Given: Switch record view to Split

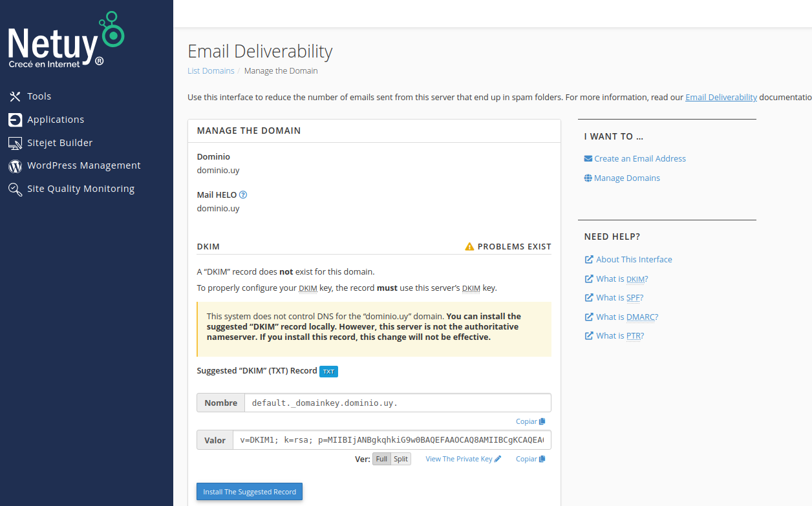Looking at the screenshot, I should tap(401, 459).
